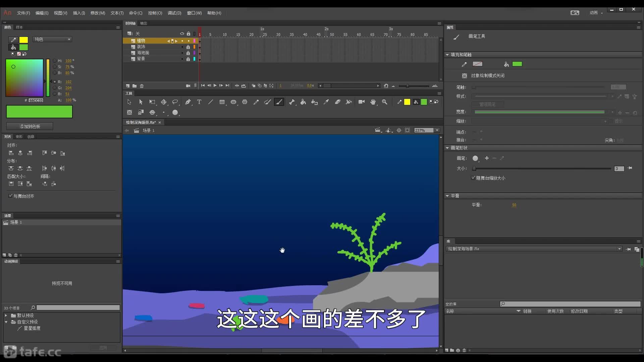Select the Oval tool
Viewport: 644px width, 362px height.
233,102
